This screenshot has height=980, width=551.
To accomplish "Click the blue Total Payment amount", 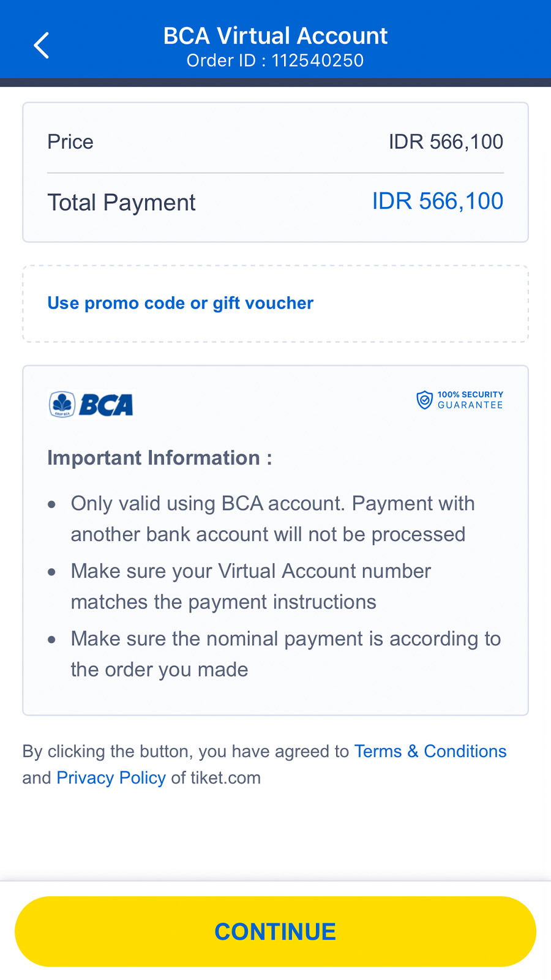I will pos(438,201).
